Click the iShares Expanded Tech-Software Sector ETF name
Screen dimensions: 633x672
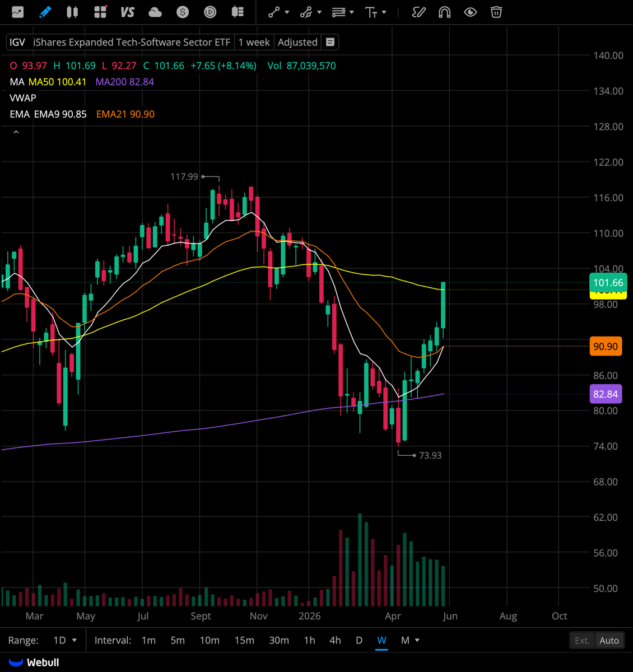coord(132,42)
